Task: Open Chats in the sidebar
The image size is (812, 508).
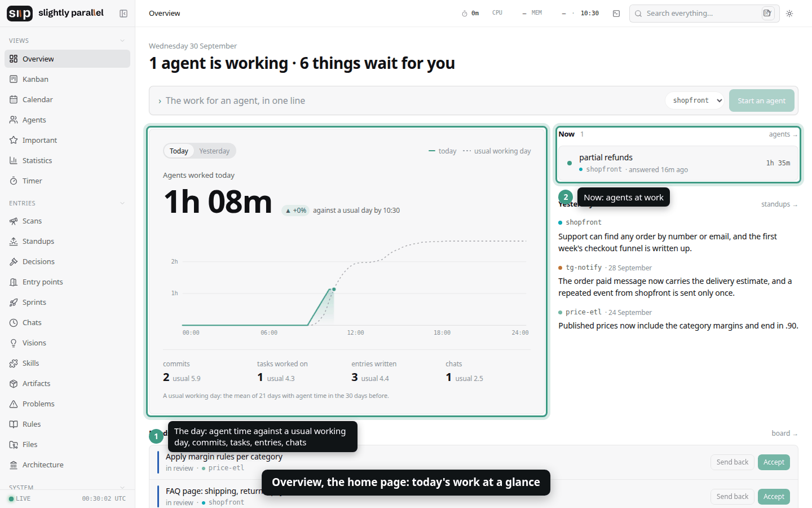Action: [67, 322]
